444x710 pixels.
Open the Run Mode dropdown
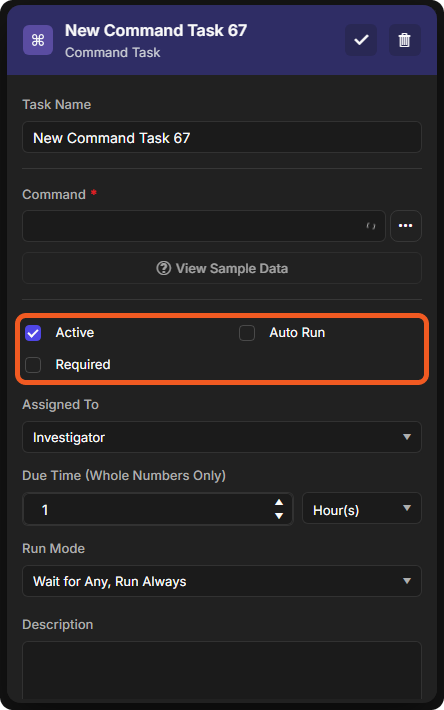(x=222, y=581)
